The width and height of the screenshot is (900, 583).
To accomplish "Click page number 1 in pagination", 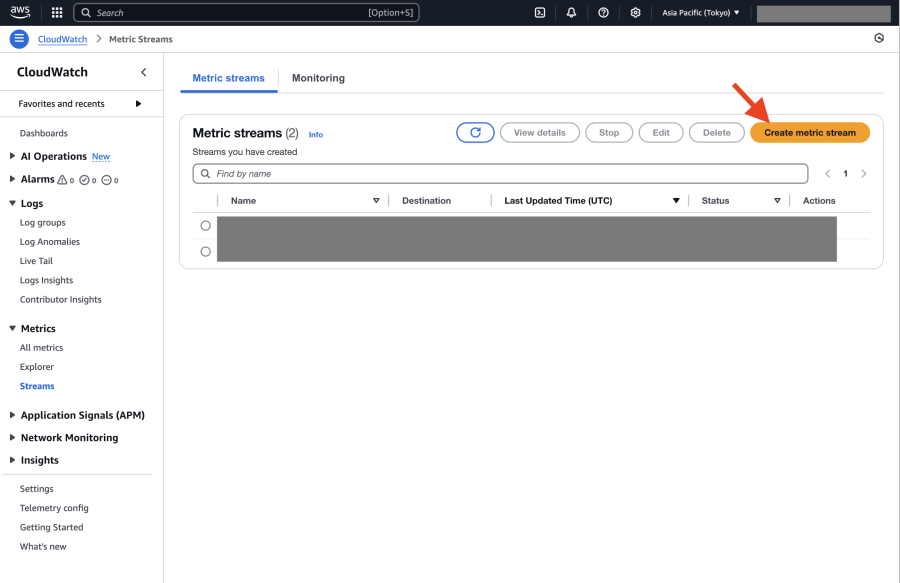I will (845, 173).
